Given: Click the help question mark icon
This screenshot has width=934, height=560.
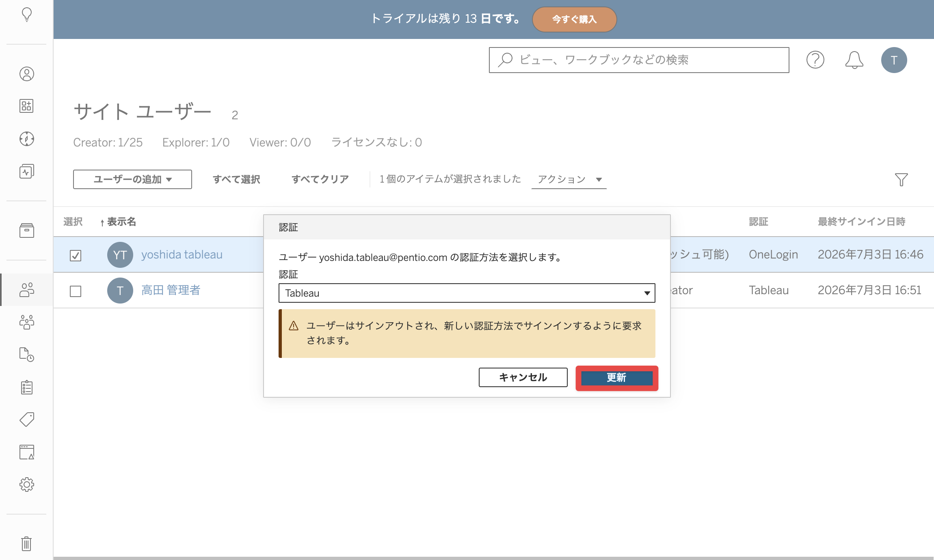Looking at the screenshot, I should 815,60.
